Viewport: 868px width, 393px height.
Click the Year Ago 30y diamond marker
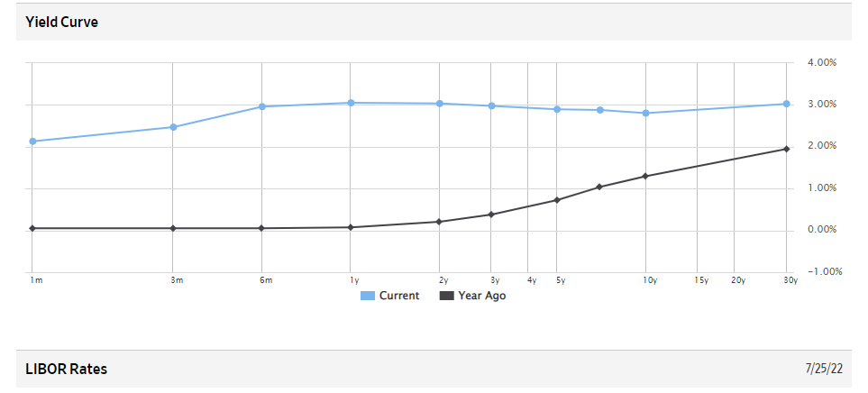(787, 149)
